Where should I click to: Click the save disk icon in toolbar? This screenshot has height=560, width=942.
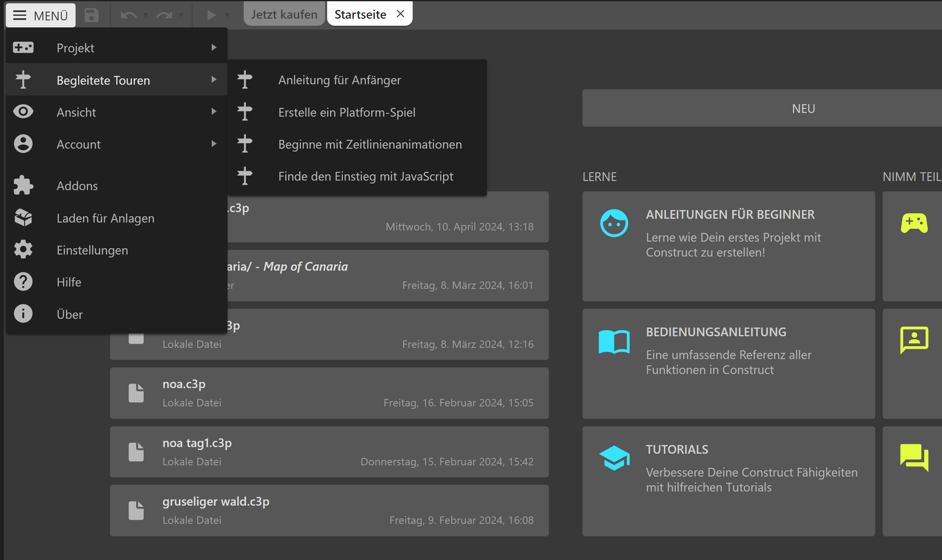click(x=91, y=15)
